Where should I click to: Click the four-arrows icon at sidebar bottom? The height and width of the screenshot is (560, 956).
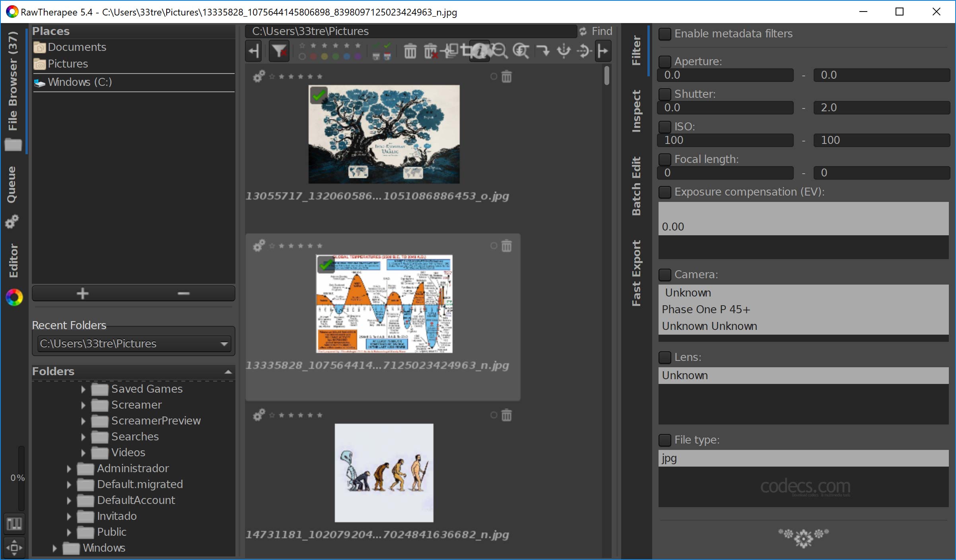(14, 548)
